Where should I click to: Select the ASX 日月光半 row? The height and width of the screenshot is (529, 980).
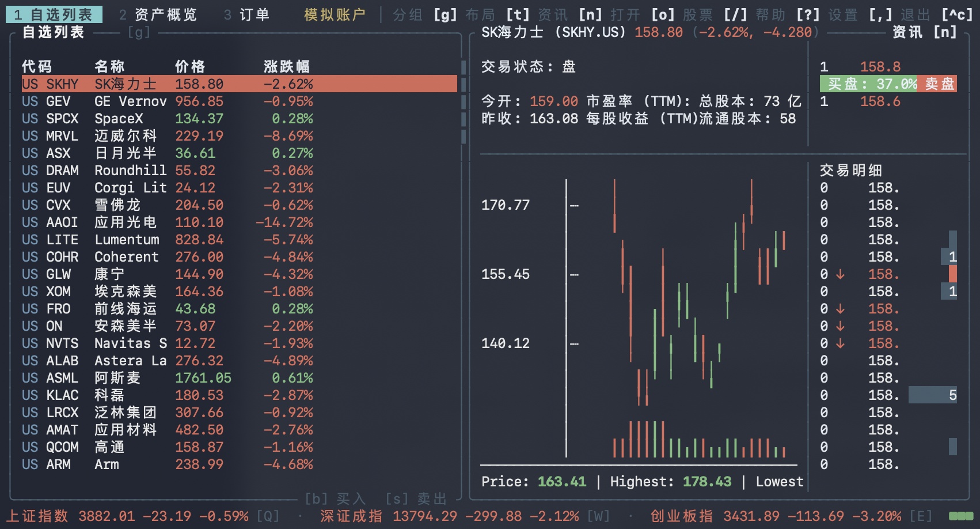tap(240, 153)
